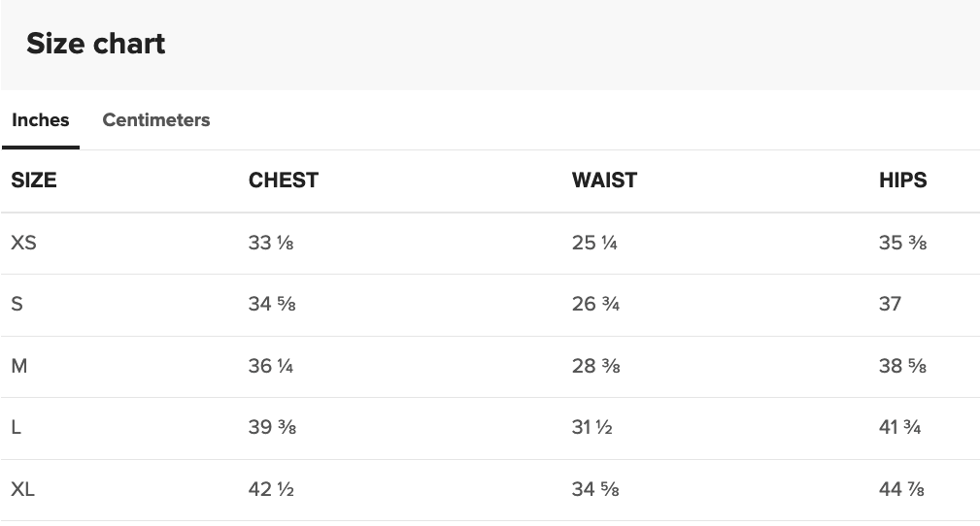The height and width of the screenshot is (526, 980).
Task: Switch to the Centimeters tab
Action: (155, 120)
